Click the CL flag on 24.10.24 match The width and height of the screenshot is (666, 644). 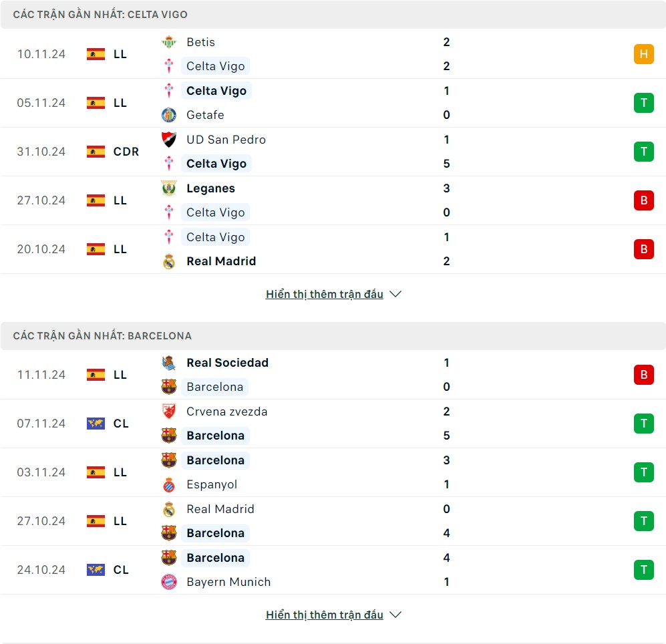click(96, 570)
